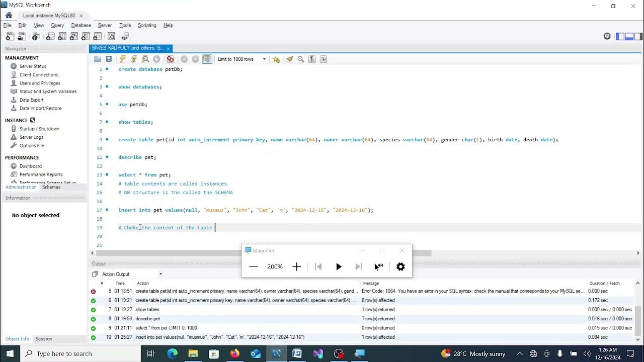
Task: Open Startup / Shutdown in Instance
Action: 39,129
